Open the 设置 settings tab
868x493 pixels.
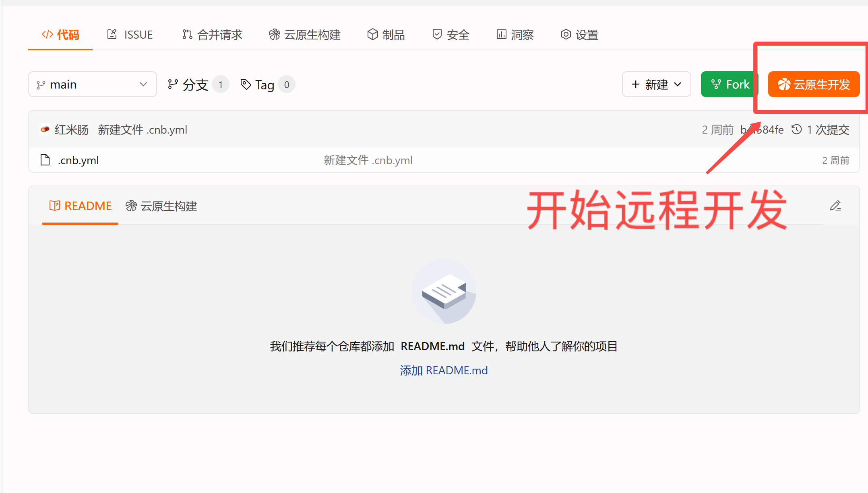point(579,35)
